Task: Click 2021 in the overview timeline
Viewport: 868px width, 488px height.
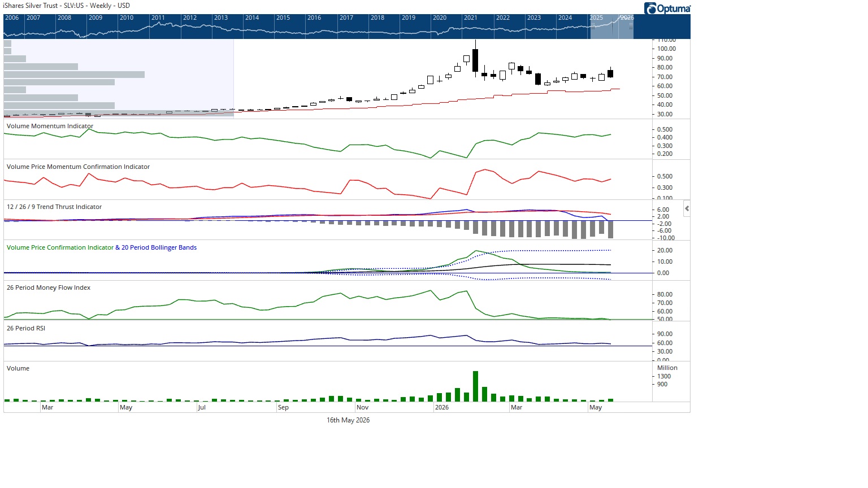Action: 471,18
